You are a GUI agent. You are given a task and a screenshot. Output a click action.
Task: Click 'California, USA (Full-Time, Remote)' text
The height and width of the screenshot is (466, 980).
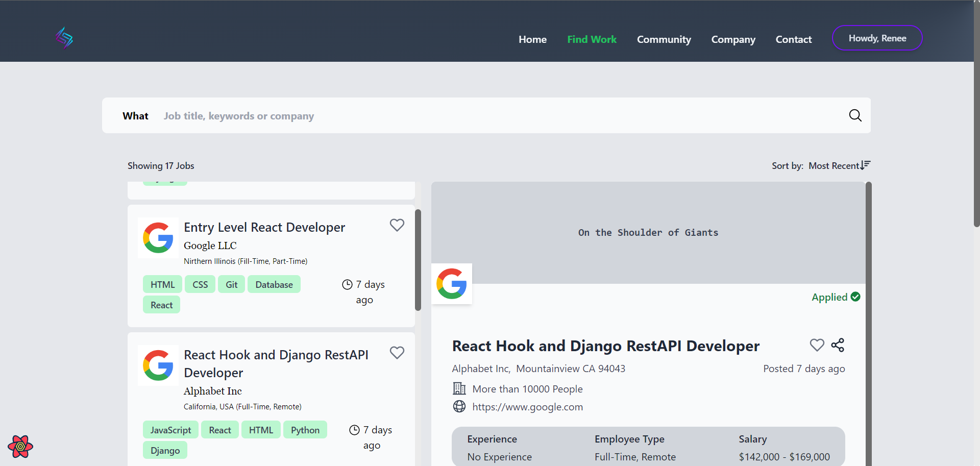pos(242,406)
